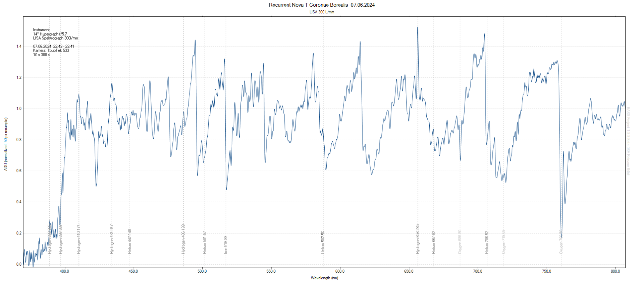Click the line label "Helium 501.57"
Viewport: 644px width, 284px height.
point(205,242)
